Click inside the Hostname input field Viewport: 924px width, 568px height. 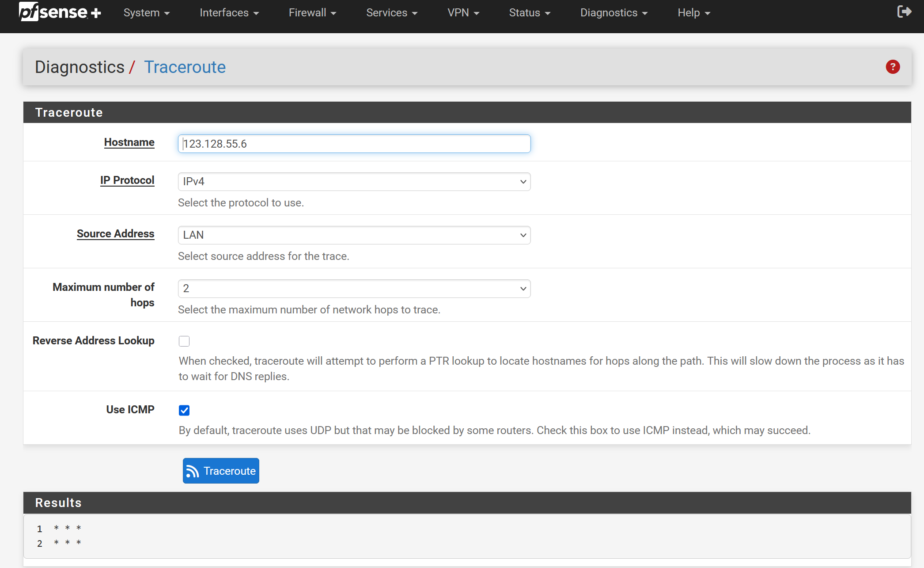[354, 144]
